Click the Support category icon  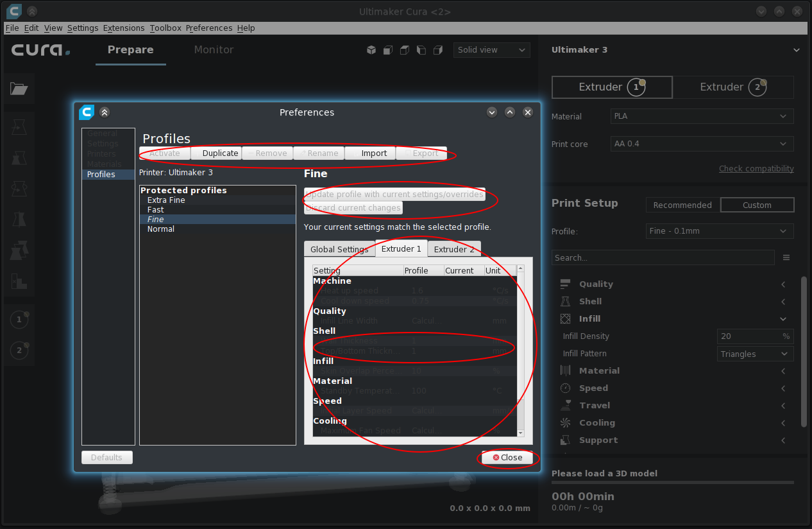pos(565,440)
